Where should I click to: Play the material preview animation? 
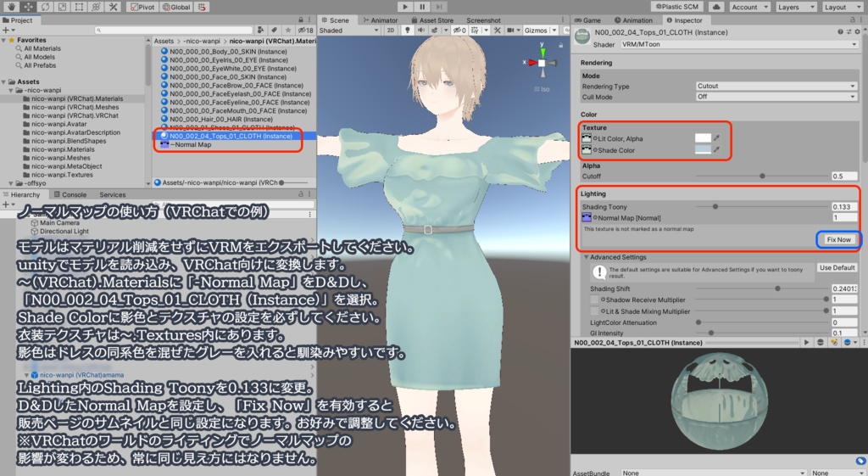coord(806,343)
